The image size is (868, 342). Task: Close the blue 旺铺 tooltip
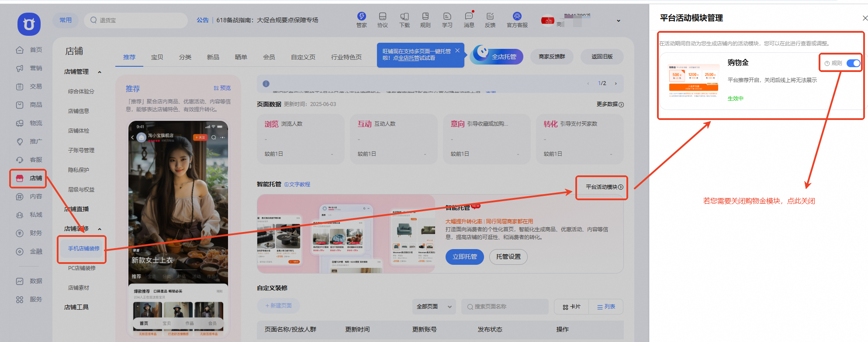[457, 51]
